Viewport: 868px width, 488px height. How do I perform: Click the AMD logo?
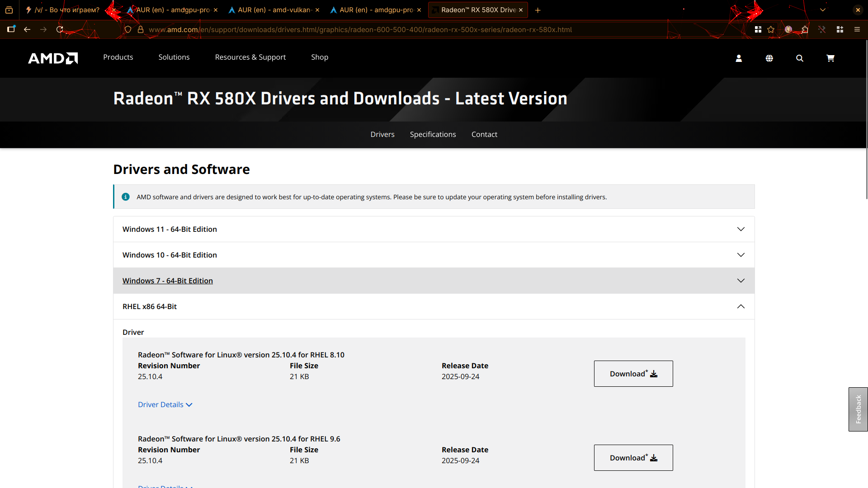point(53,58)
